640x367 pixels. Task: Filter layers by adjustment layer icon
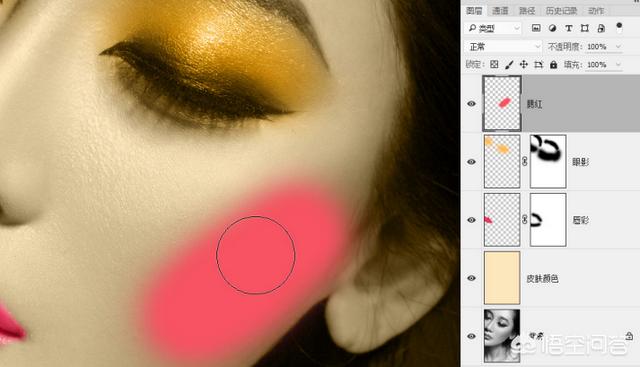pyautogui.click(x=552, y=28)
